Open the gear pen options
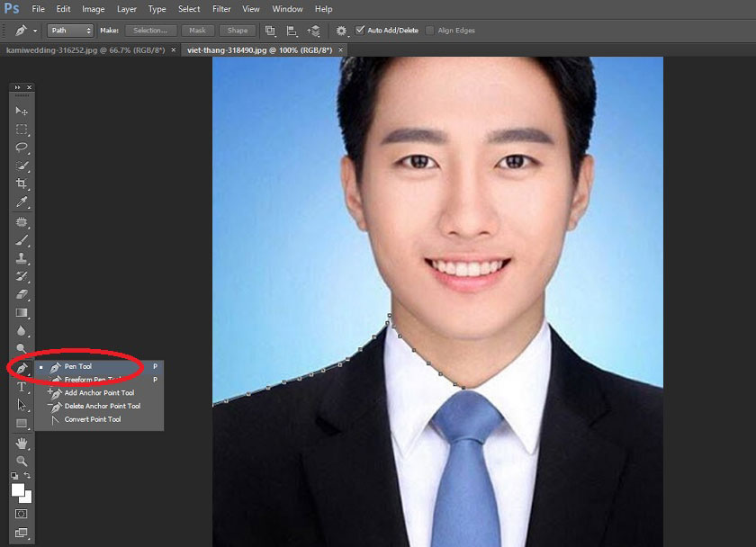 [x=341, y=31]
